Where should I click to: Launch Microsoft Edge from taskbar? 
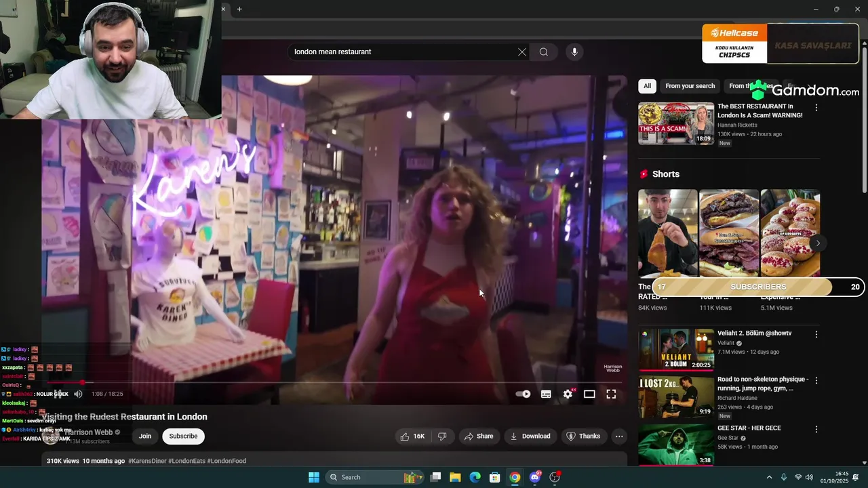coord(475,477)
